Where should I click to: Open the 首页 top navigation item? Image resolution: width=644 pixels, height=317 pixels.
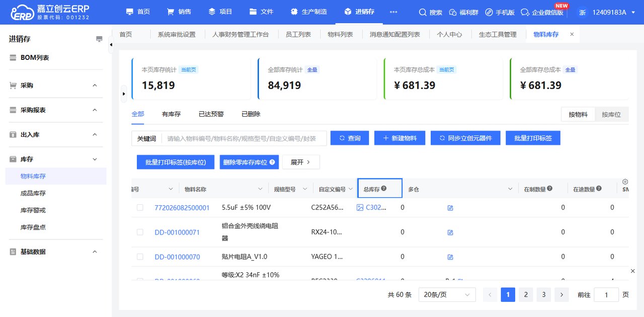coord(138,12)
